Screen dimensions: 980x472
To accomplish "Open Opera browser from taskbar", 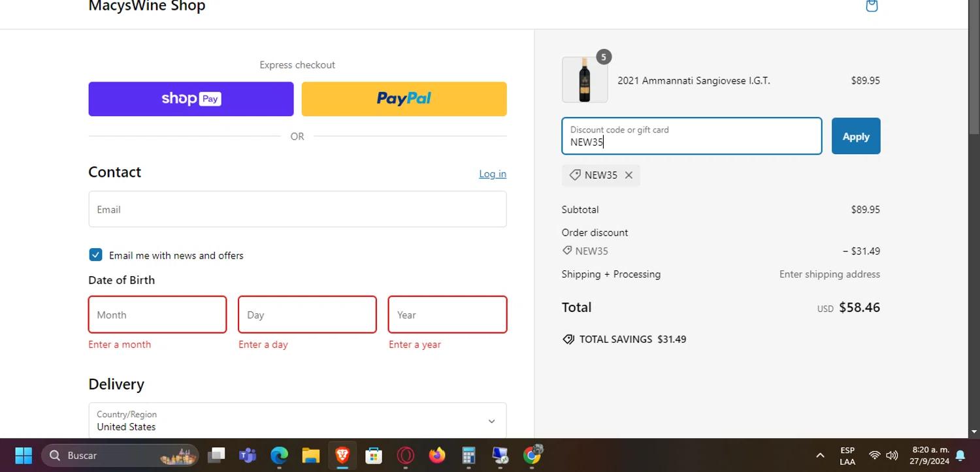I will (405, 455).
